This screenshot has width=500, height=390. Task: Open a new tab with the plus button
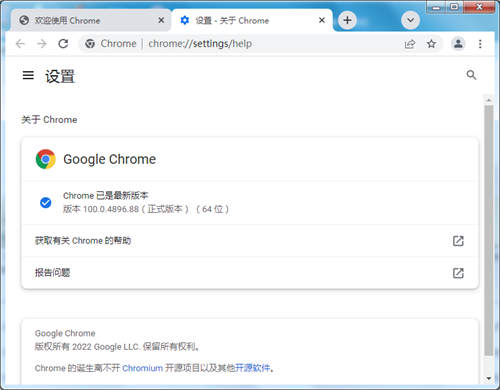point(347,20)
